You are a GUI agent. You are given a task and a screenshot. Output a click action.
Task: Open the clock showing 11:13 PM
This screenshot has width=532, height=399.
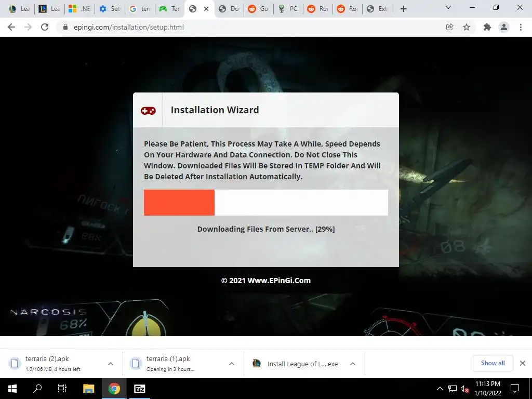point(487,389)
